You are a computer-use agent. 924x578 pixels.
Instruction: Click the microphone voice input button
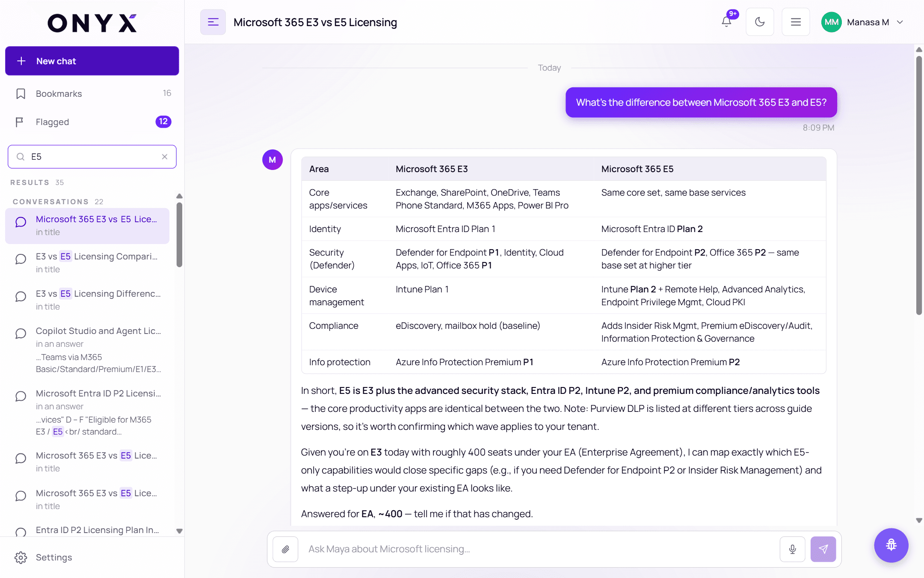click(792, 549)
